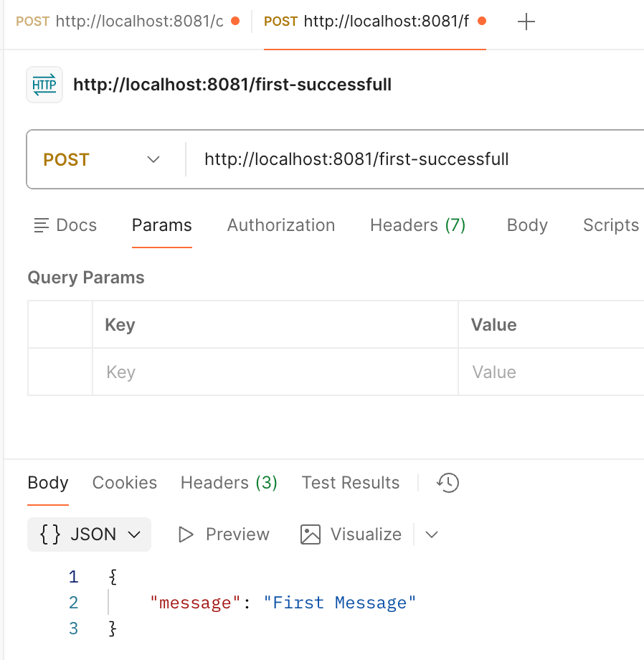Click the query param Value field
The width and height of the screenshot is (644, 660).
pyautogui.click(x=550, y=372)
